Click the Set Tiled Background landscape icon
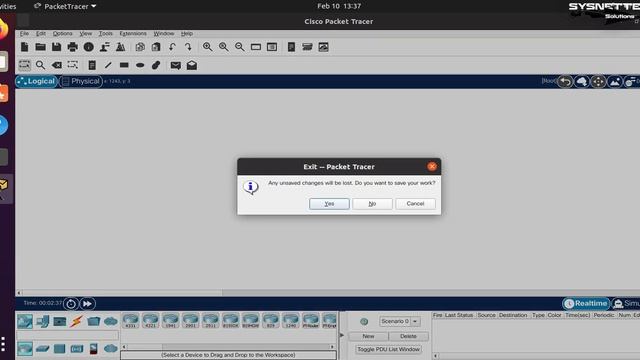The width and height of the screenshot is (640, 360). pyautogui.click(x=615, y=82)
